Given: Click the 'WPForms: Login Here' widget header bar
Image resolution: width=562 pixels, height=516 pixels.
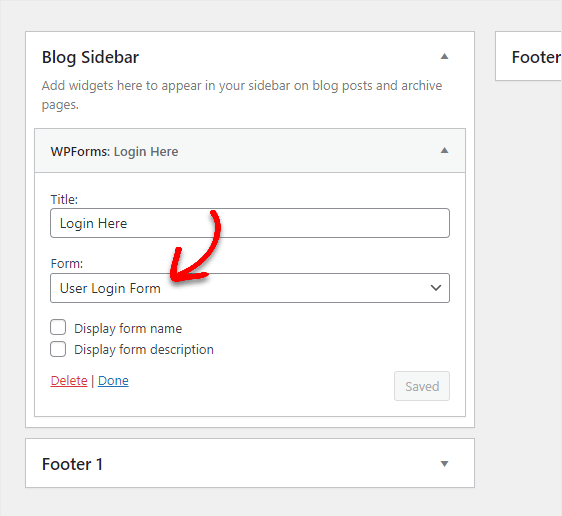Looking at the screenshot, I should [250, 150].
